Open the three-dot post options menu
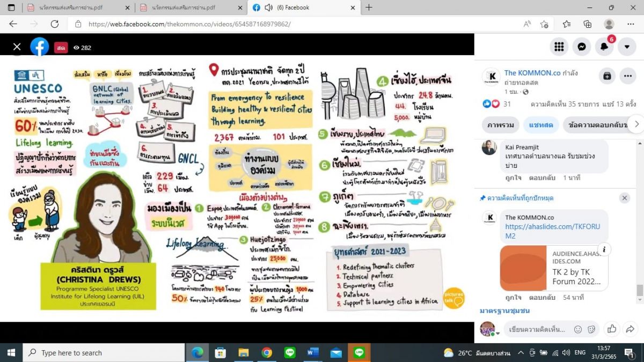 click(627, 76)
